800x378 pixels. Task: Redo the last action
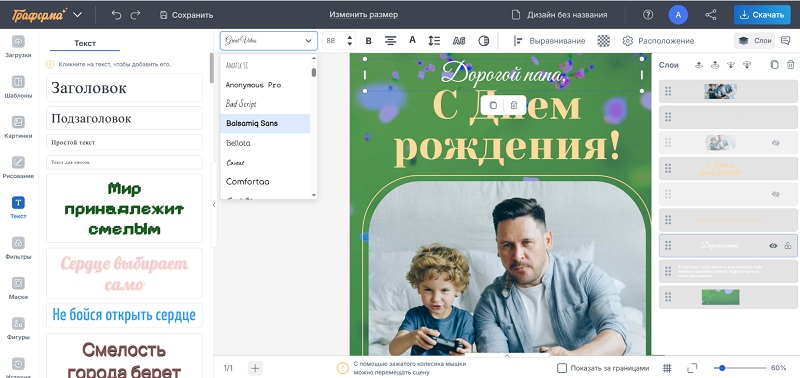point(135,15)
